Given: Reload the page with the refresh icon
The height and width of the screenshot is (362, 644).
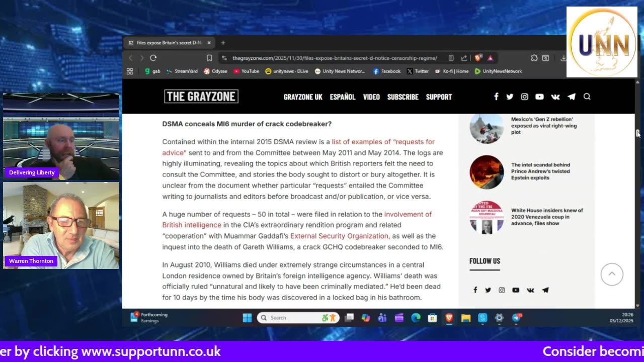Looking at the screenshot, I should coord(153,58).
